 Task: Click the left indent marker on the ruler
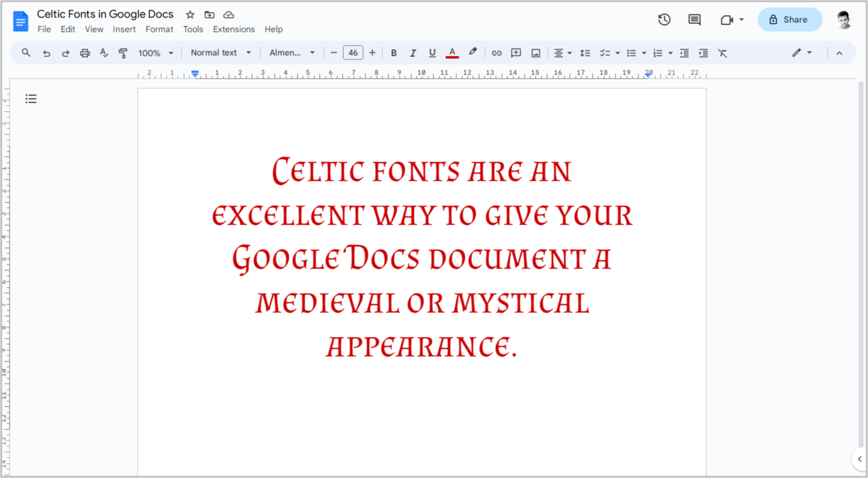(195, 74)
